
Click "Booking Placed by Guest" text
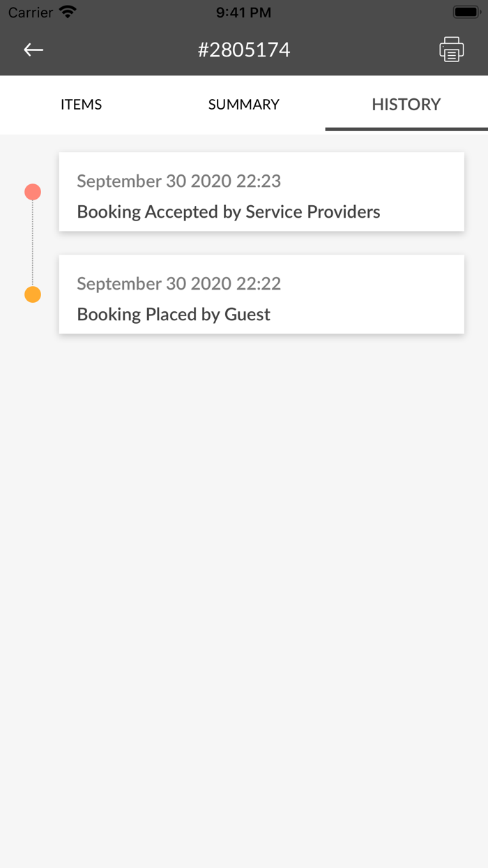174,315
